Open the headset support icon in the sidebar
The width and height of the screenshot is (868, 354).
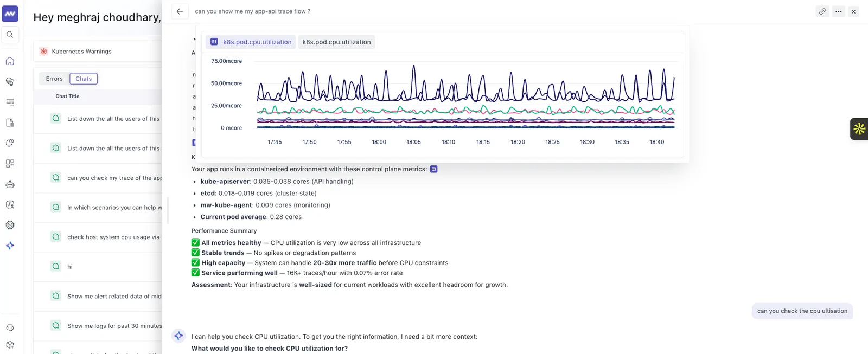pos(10,327)
